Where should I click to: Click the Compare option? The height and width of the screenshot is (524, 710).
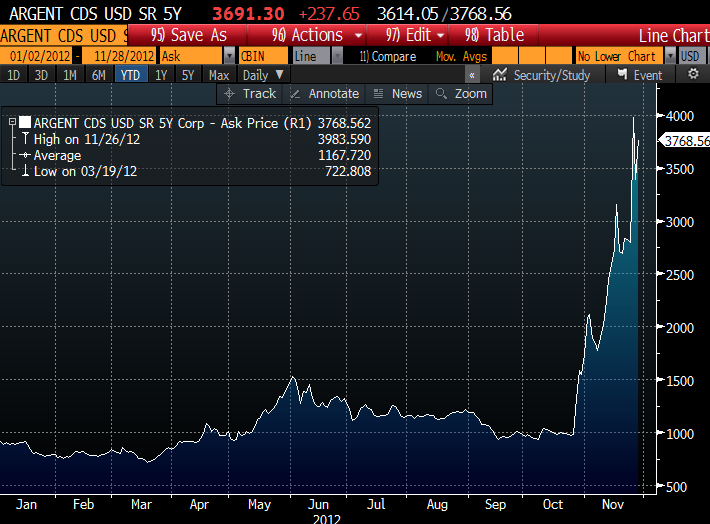pos(388,56)
